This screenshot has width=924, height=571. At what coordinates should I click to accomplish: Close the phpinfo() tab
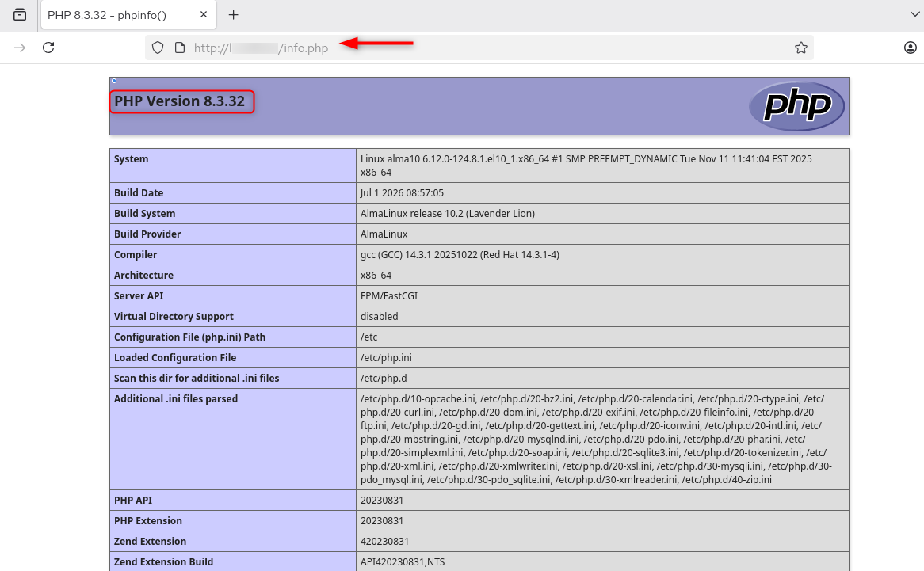click(x=204, y=15)
